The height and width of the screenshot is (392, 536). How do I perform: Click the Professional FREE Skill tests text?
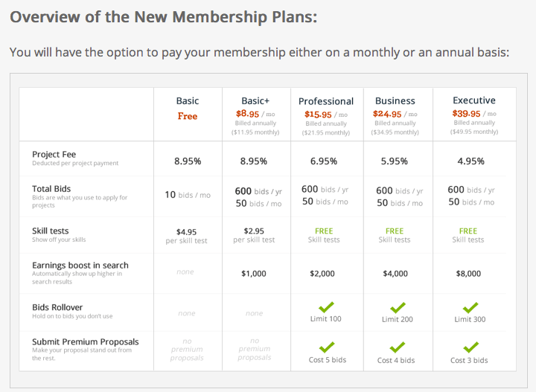324,231
